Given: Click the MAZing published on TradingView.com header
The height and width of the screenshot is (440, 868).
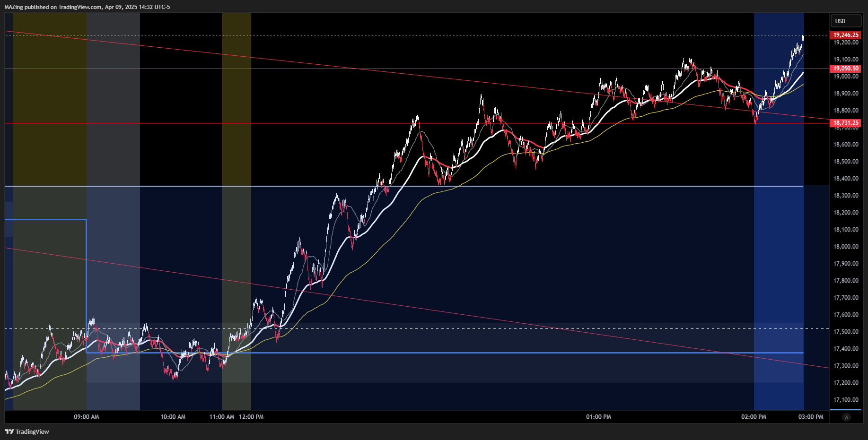Looking at the screenshot, I should 87,7.
